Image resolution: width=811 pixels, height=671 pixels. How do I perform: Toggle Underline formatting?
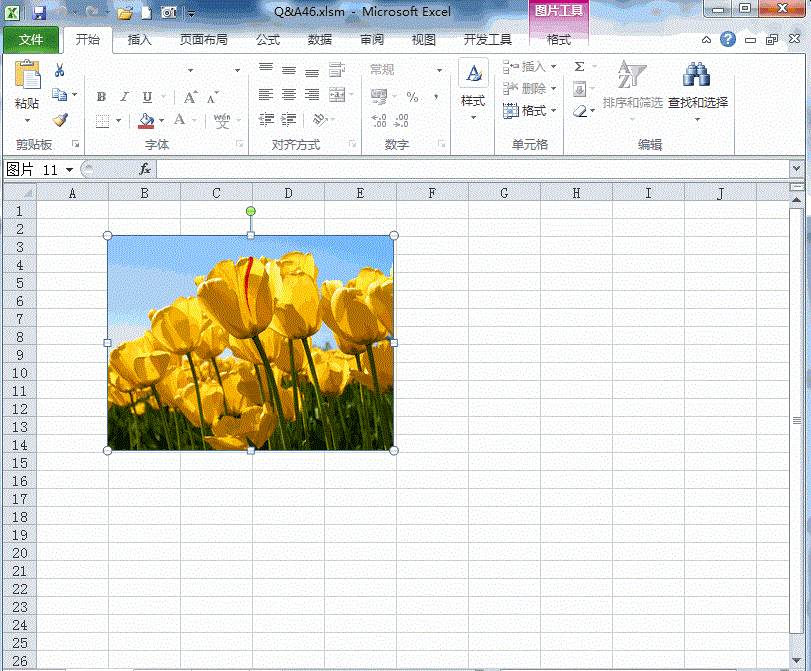[147, 97]
